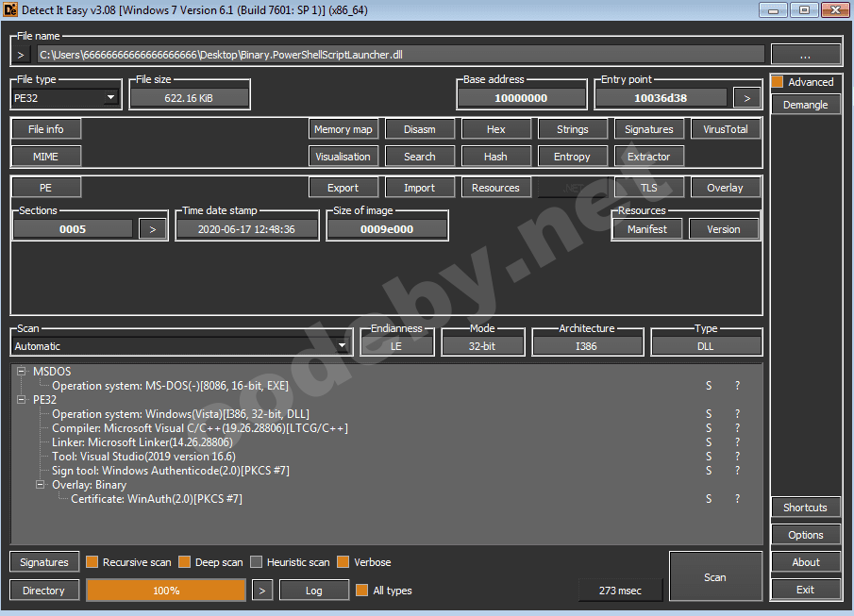Click the scan progress bar
The image size is (854, 616).
pos(165,590)
